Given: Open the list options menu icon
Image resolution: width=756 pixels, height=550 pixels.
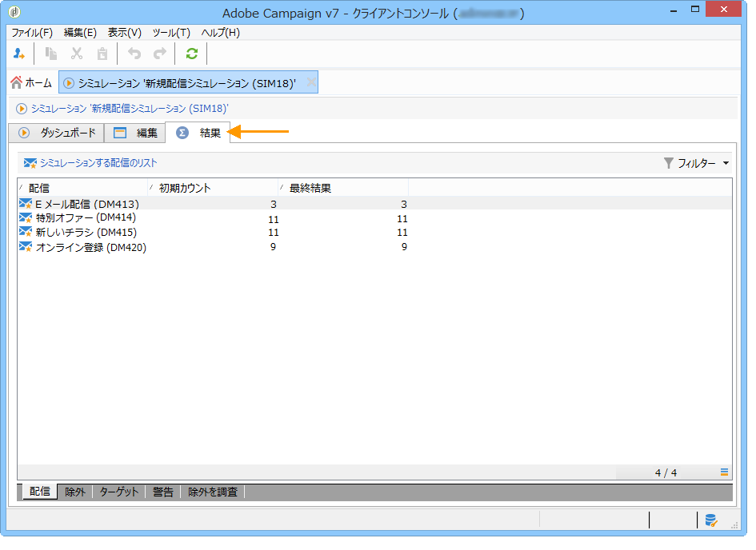Looking at the screenshot, I should pyautogui.click(x=724, y=472).
